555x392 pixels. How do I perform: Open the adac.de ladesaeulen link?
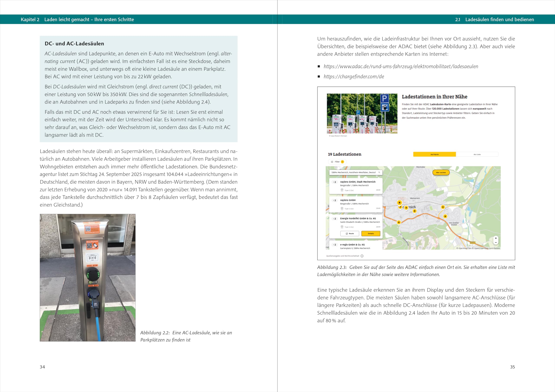point(401,66)
